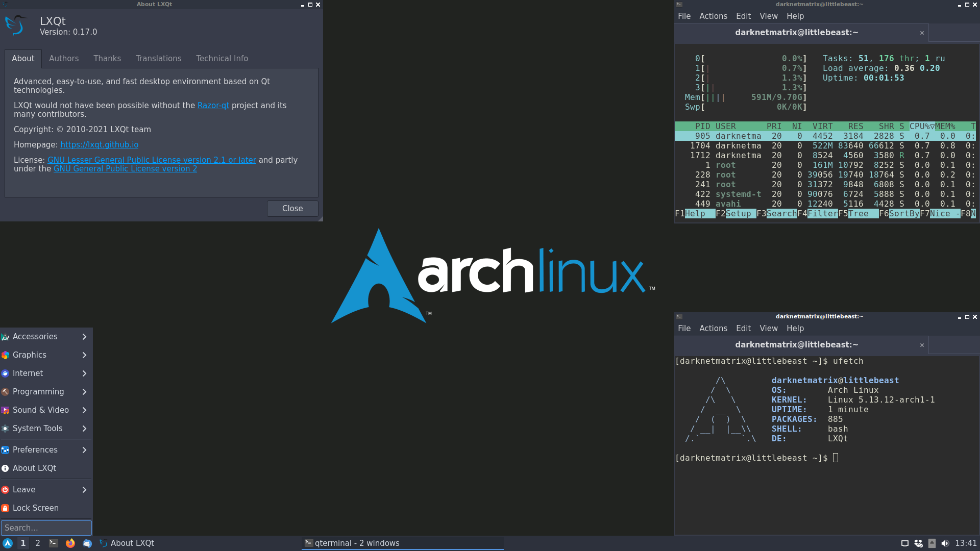
Task: Click the Programming category icon in the menu
Action: point(5,392)
